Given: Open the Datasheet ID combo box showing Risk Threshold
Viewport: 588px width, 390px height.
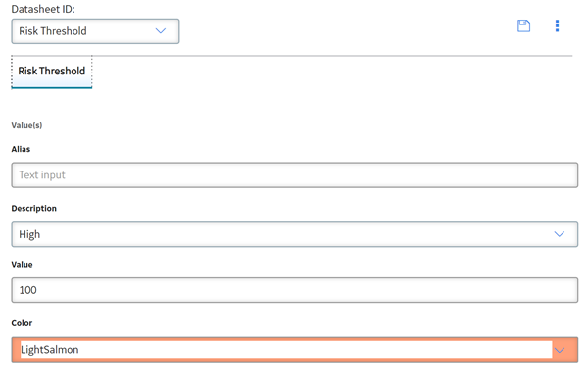Looking at the screenshot, I should [x=95, y=31].
